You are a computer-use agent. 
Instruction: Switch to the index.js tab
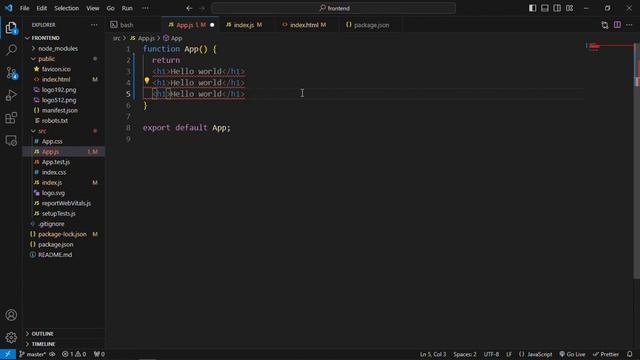click(247, 25)
